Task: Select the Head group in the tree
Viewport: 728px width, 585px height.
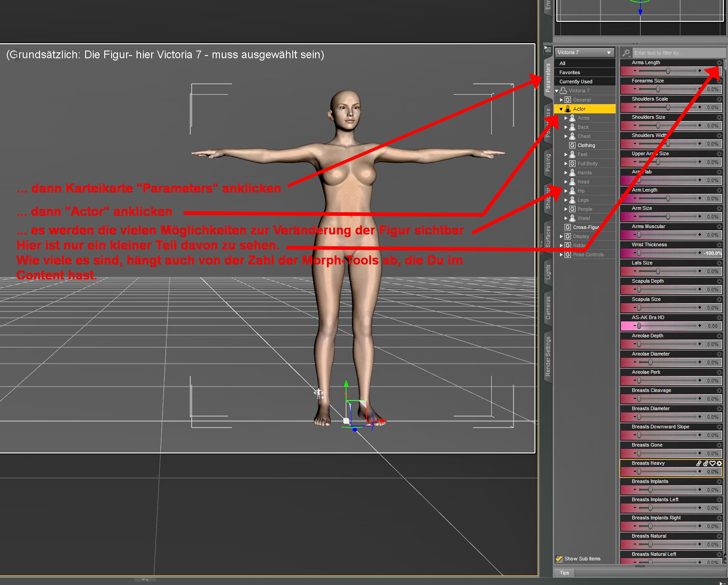Action: point(583,182)
